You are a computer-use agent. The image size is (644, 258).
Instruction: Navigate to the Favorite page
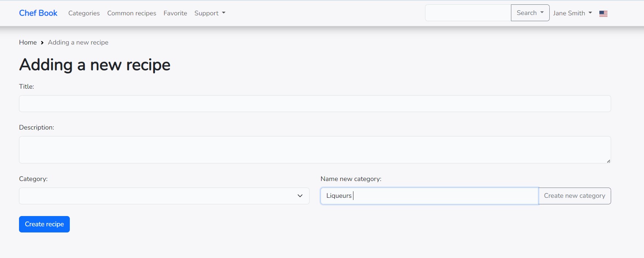coord(175,13)
